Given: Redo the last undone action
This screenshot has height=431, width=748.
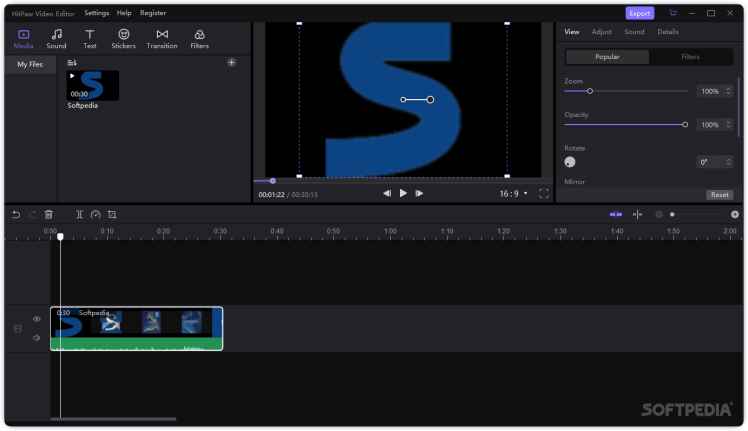Looking at the screenshot, I should 33,215.
